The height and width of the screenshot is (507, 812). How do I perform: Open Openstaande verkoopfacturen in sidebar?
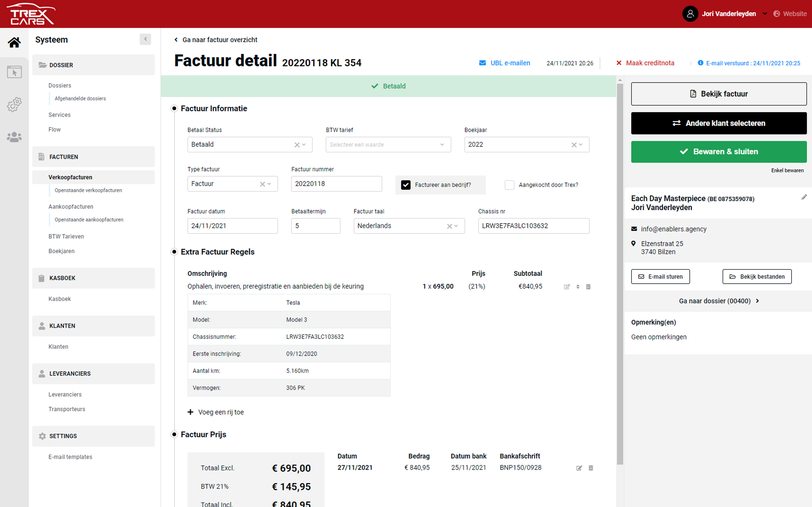[88, 190]
